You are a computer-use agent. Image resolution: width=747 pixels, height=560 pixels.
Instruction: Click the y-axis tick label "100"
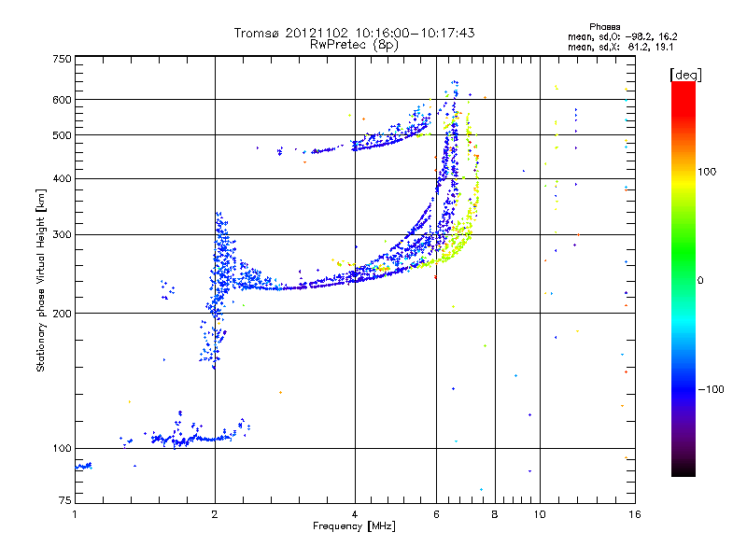point(62,448)
